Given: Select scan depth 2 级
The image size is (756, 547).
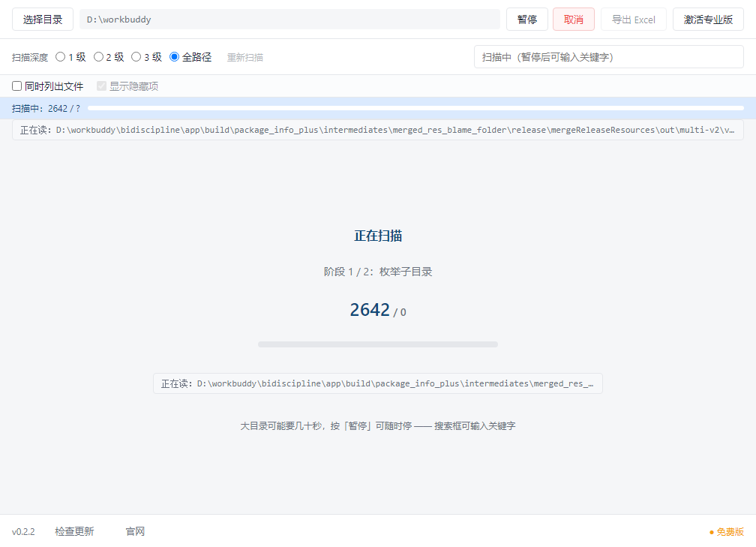Looking at the screenshot, I should tap(109, 57).
